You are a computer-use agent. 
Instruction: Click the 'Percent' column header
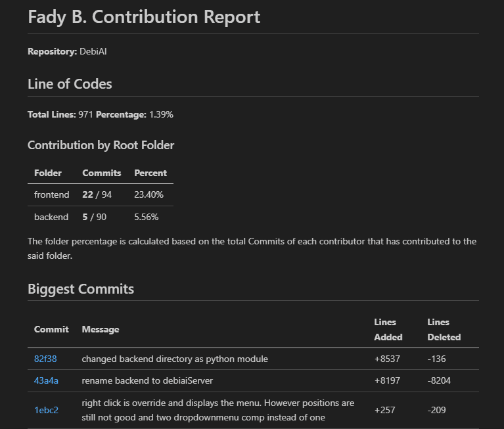150,173
